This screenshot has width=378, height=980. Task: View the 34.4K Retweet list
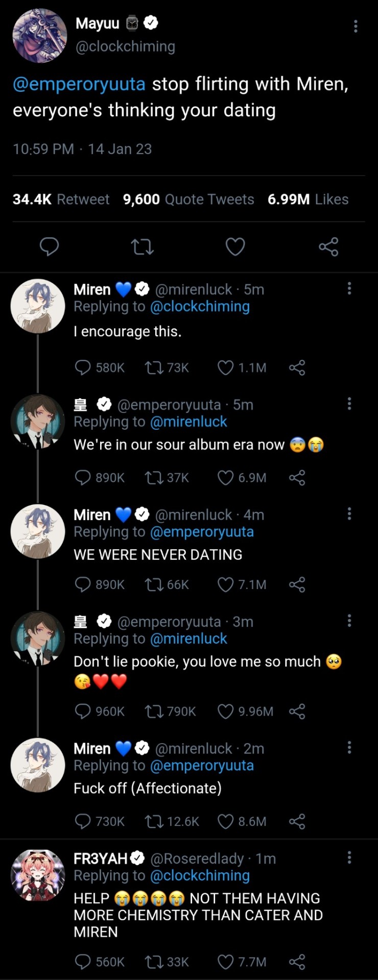(x=61, y=199)
